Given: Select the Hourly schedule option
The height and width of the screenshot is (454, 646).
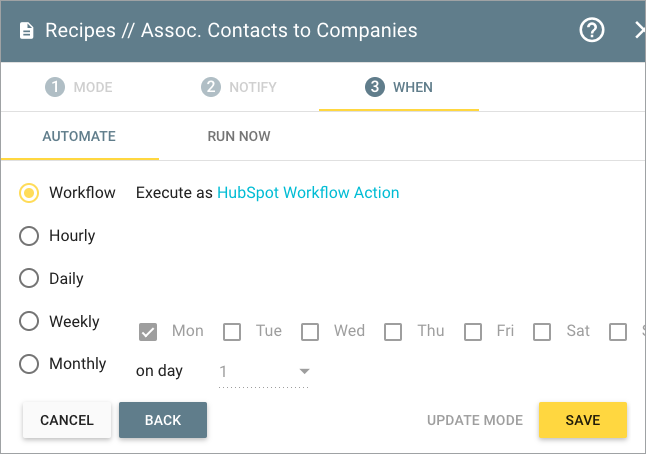Looking at the screenshot, I should [x=29, y=236].
